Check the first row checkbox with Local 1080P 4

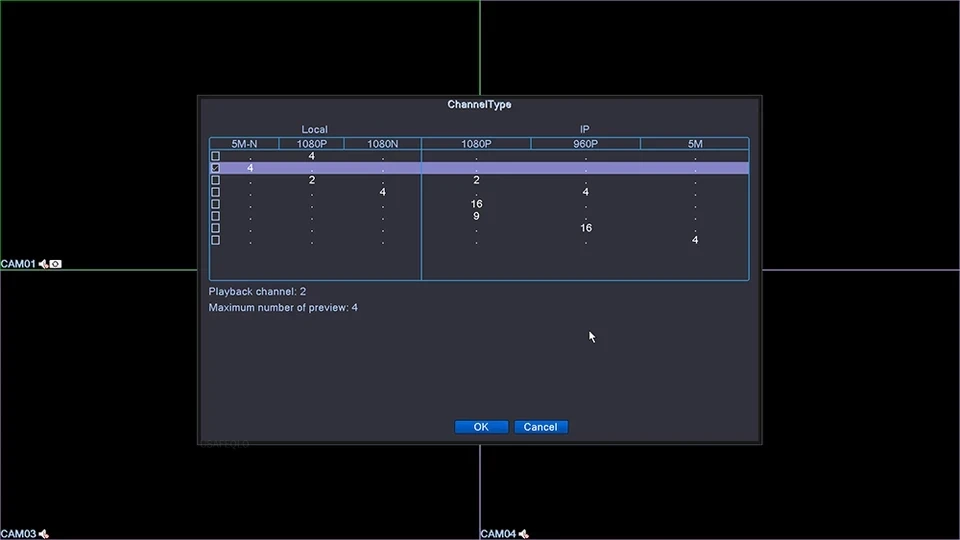pos(216,156)
